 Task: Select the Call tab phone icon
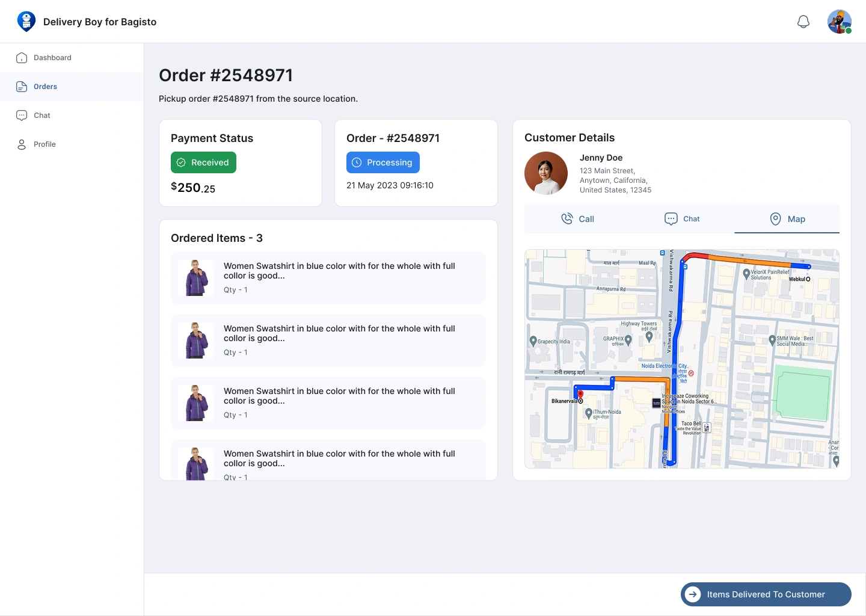point(567,218)
